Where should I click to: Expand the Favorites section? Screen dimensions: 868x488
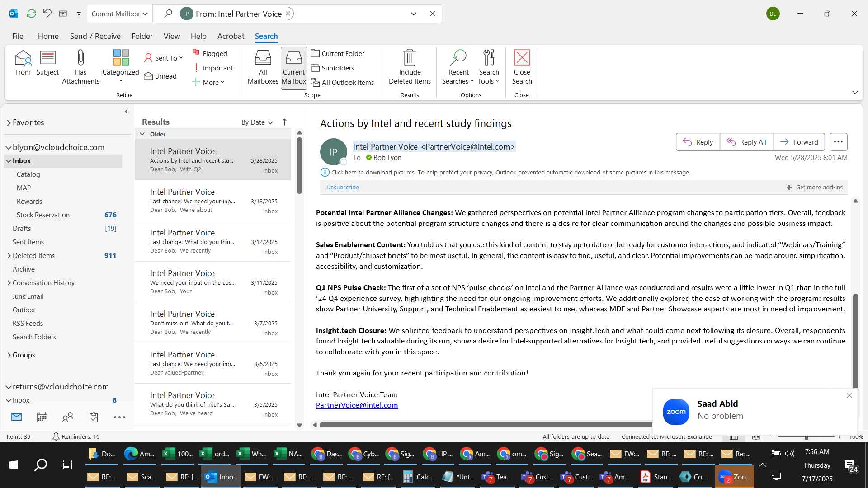click(x=9, y=122)
